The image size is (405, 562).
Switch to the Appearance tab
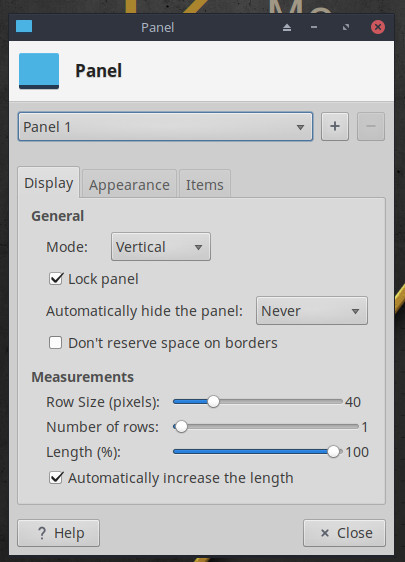[x=129, y=185]
